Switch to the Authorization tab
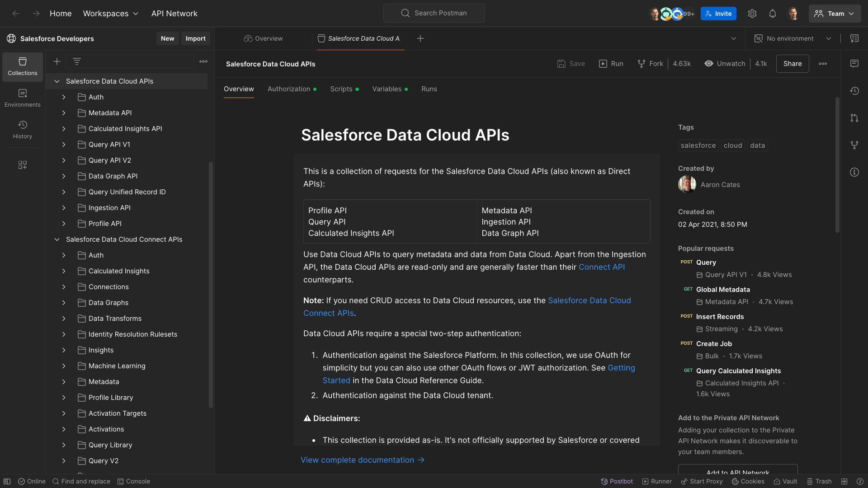The image size is (868, 488). 292,89
